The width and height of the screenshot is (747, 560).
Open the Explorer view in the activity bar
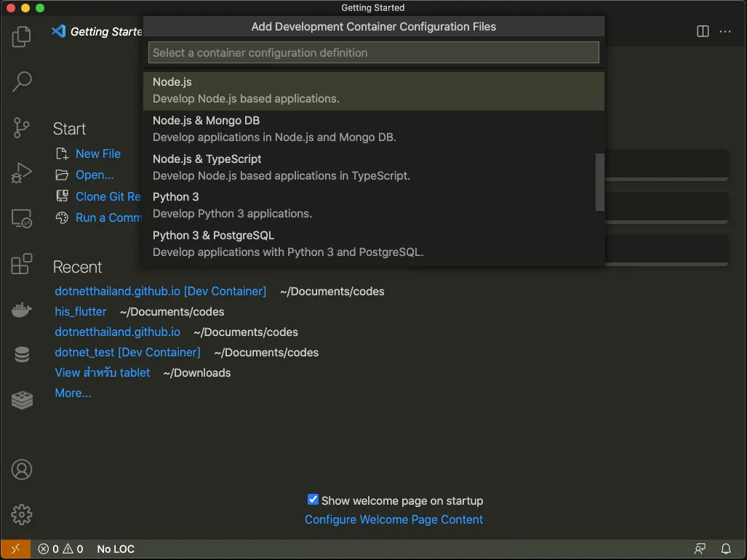coord(21,36)
